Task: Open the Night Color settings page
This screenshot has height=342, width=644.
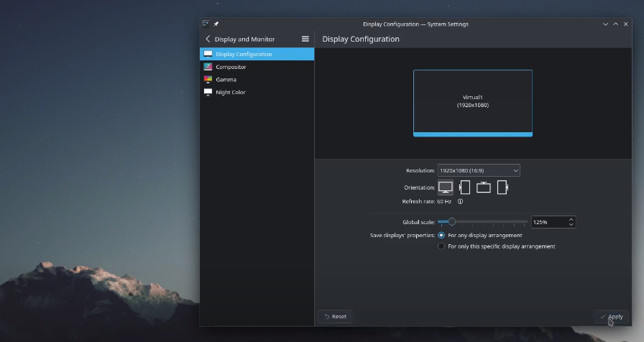Action: coord(231,93)
